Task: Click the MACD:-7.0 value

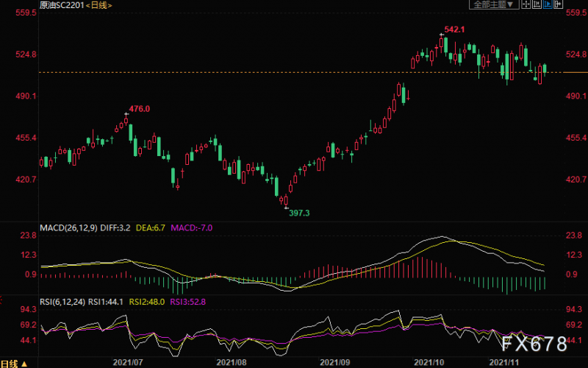Action: (192, 228)
